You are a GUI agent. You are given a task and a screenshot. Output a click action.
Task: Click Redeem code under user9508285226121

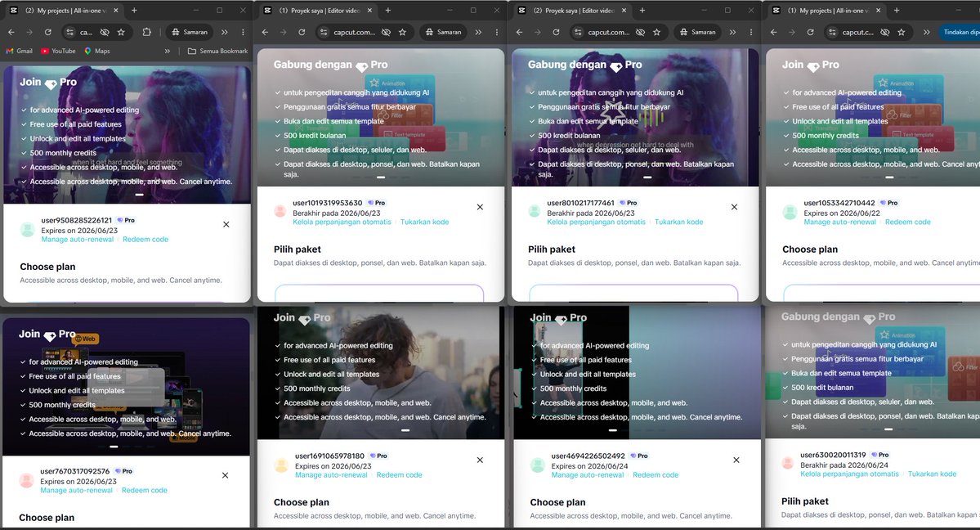pyautogui.click(x=145, y=239)
